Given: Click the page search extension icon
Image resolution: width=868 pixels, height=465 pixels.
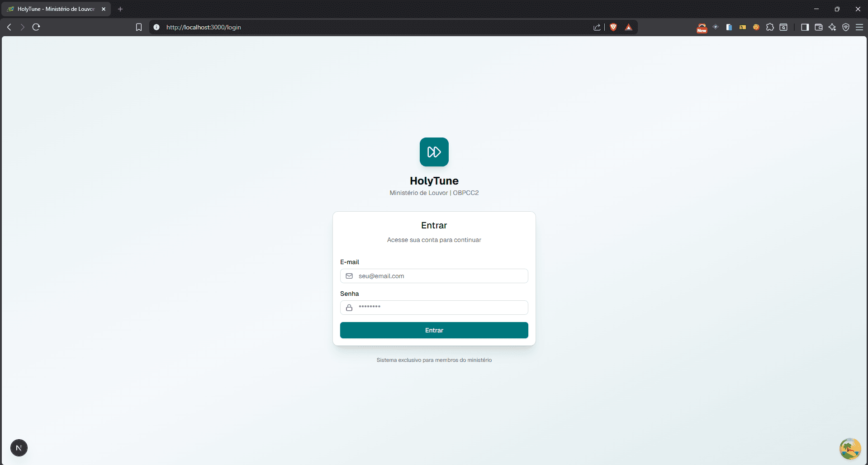Looking at the screenshot, I should click(783, 27).
